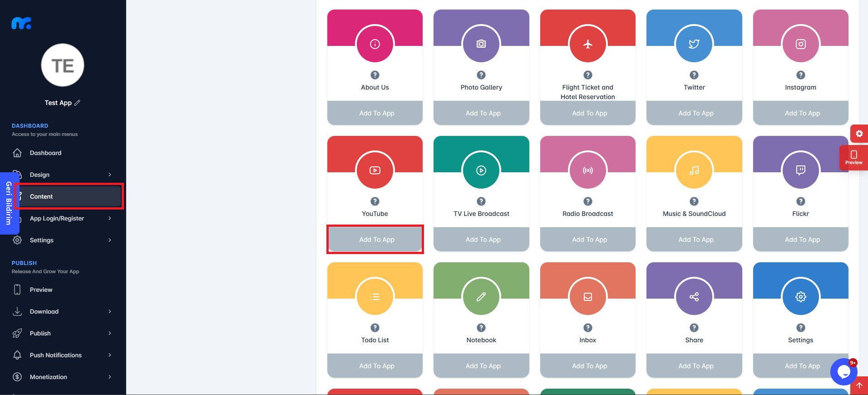Image resolution: width=868 pixels, height=395 pixels.
Task: Click the red Preview side button
Action: tap(853, 158)
